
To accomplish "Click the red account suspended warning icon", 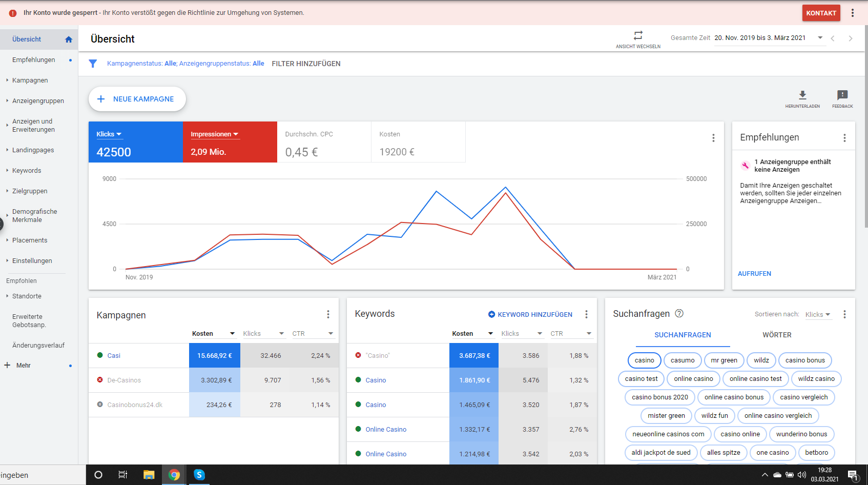I will click(x=13, y=13).
